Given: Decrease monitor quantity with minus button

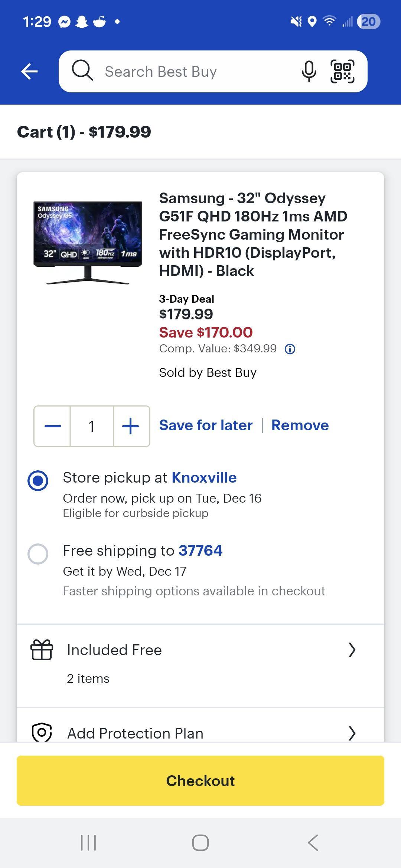Looking at the screenshot, I should (53, 426).
